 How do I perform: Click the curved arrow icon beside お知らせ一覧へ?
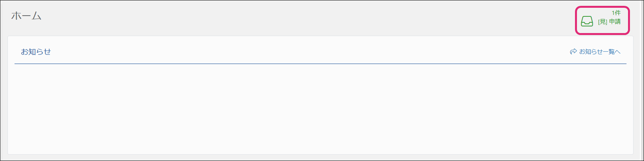tap(573, 52)
